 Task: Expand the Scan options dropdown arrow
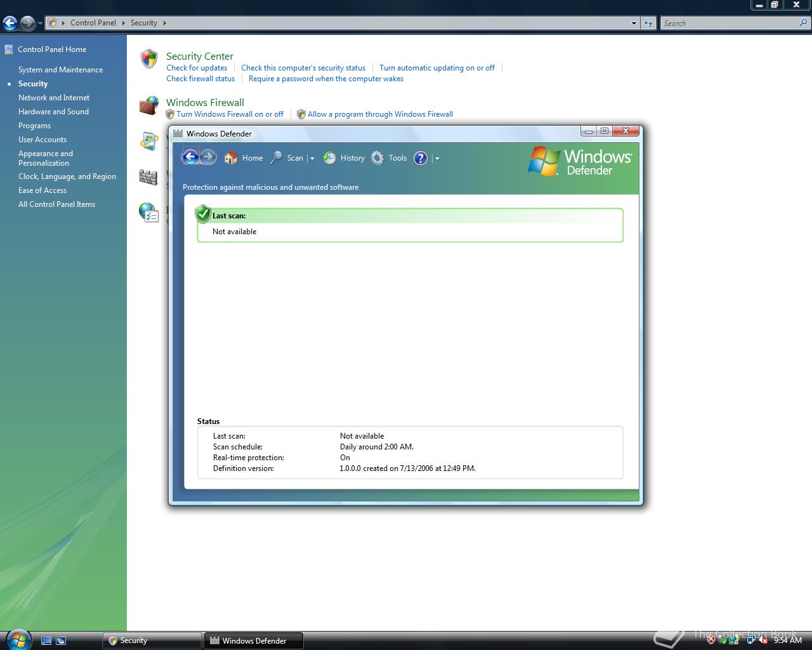311,159
